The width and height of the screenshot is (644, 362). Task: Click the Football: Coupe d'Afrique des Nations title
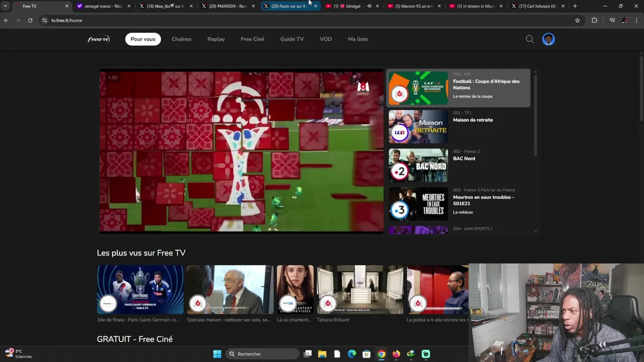pos(486,84)
